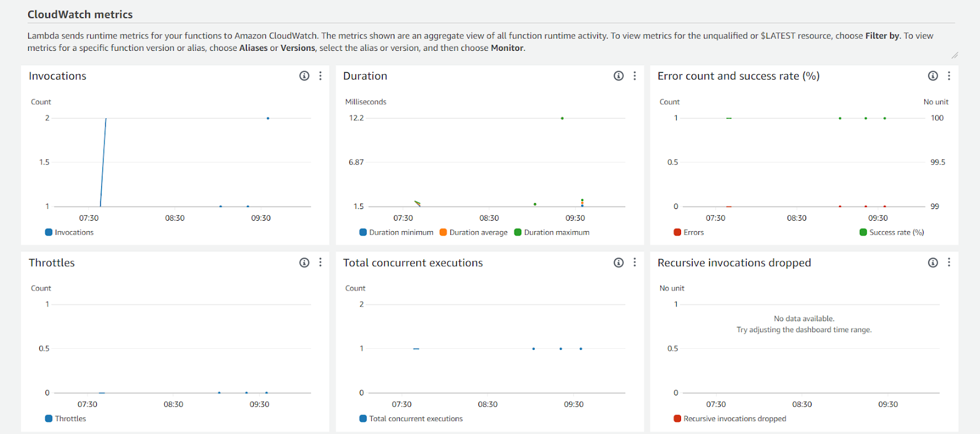Toggle Total concurrent executions legend entry
The height and width of the screenshot is (434, 980).
411,419
